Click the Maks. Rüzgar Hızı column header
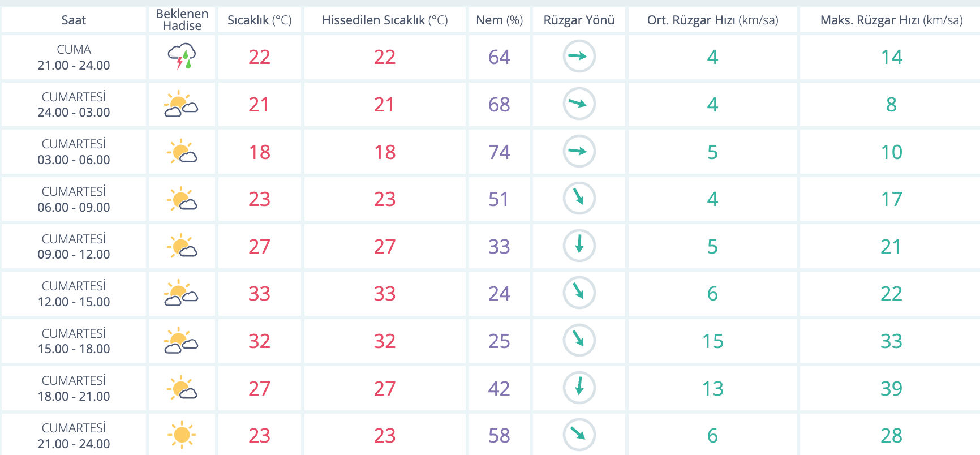The width and height of the screenshot is (980, 455). coord(891,20)
